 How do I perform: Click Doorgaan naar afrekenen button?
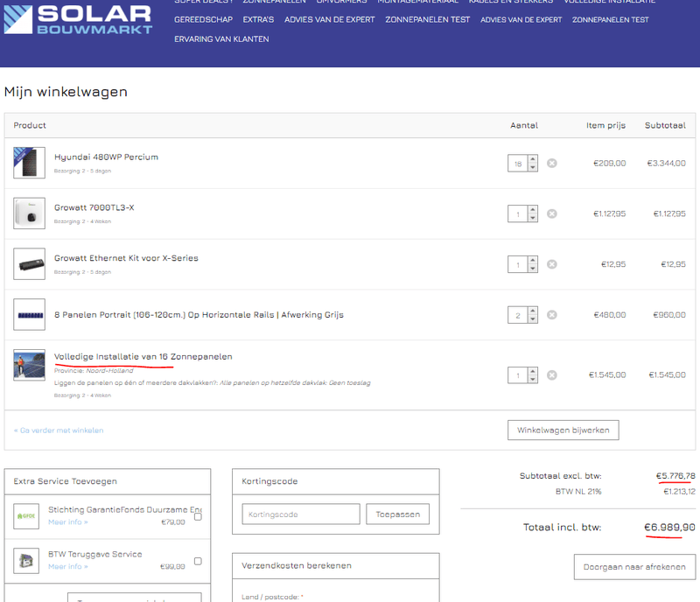[634, 567]
